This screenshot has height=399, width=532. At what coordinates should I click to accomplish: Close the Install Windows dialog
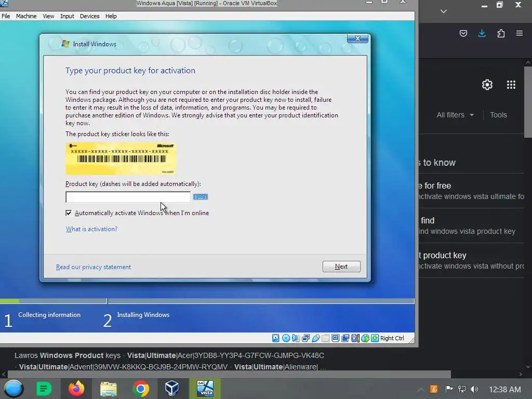357,38
